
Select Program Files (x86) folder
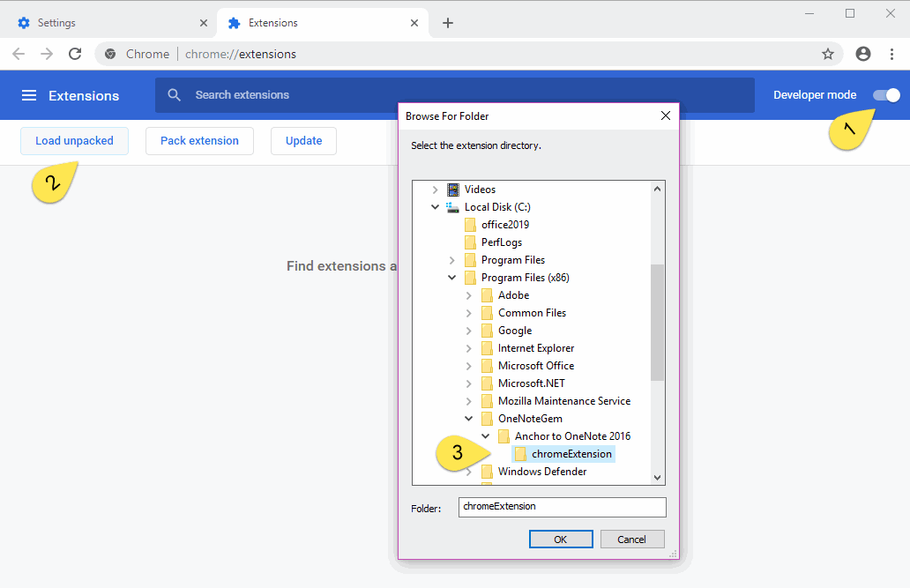(x=525, y=278)
